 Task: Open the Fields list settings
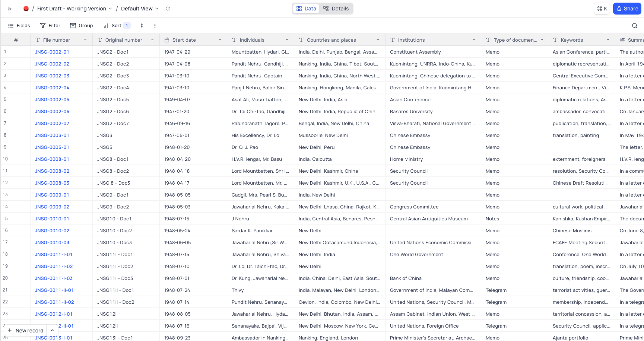(19, 26)
